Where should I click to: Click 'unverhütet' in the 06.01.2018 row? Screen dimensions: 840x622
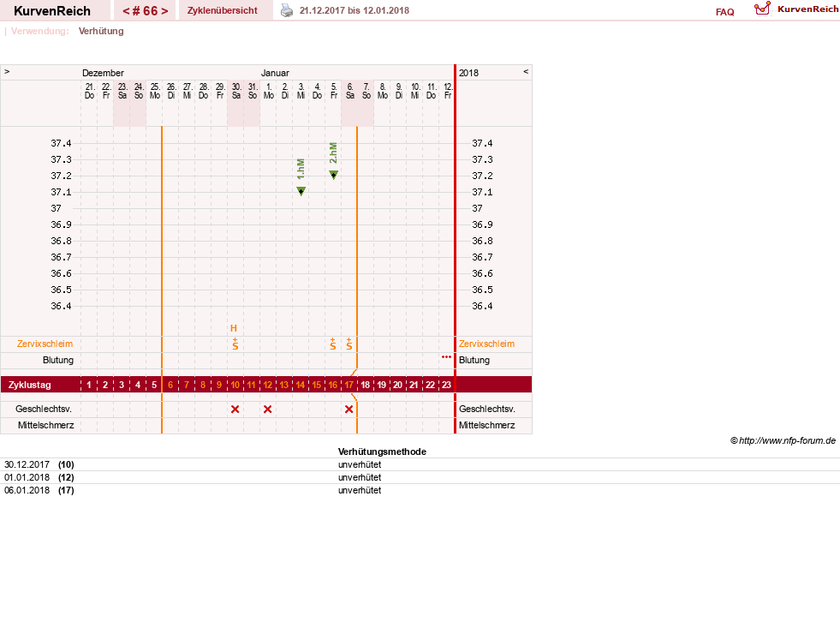point(360,490)
